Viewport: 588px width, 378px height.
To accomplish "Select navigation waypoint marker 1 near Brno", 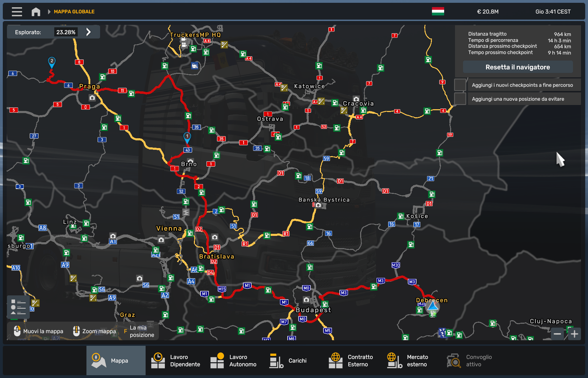I will pyautogui.click(x=187, y=137).
